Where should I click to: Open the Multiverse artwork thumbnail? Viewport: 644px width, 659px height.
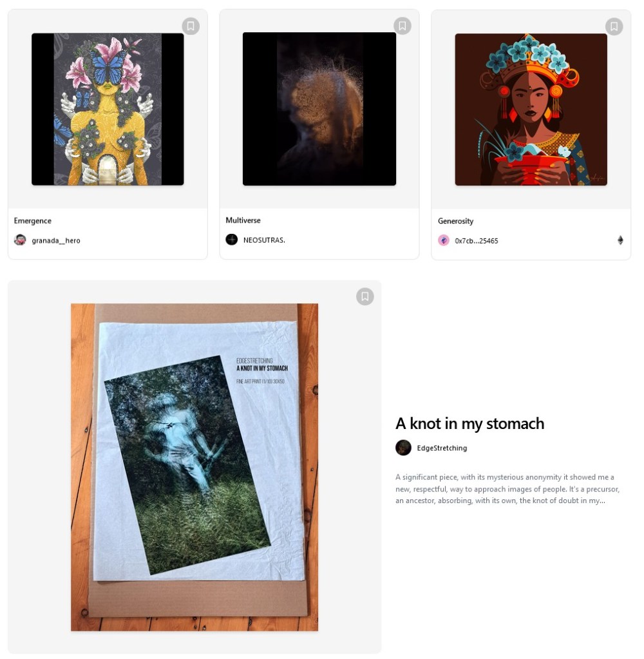click(x=319, y=109)
